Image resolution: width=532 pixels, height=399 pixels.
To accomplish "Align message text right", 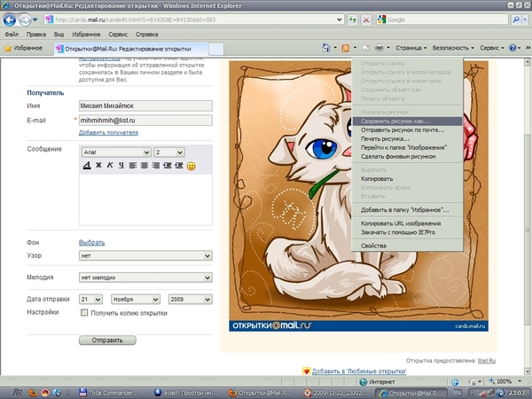I will [156, 165].
